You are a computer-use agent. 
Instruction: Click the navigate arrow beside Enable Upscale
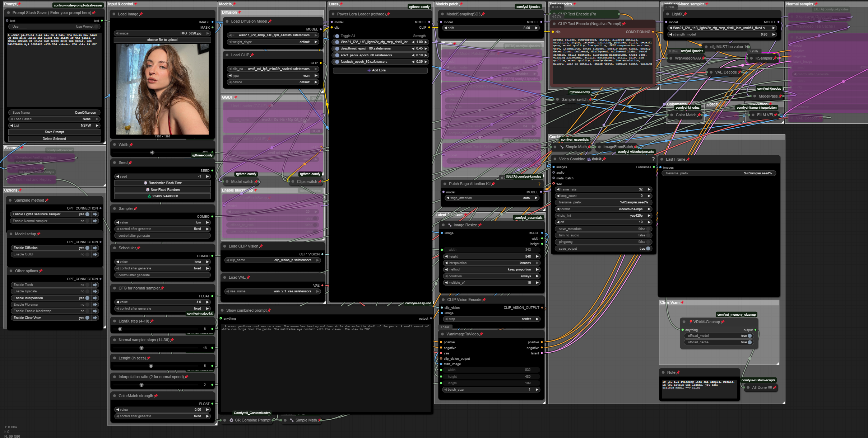pos(95,291)
